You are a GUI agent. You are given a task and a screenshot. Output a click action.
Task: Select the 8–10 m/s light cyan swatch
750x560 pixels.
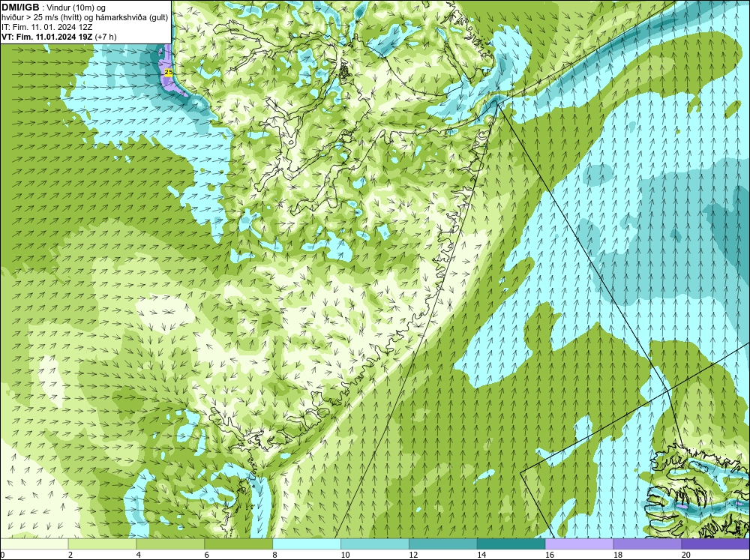coord(307,544)
